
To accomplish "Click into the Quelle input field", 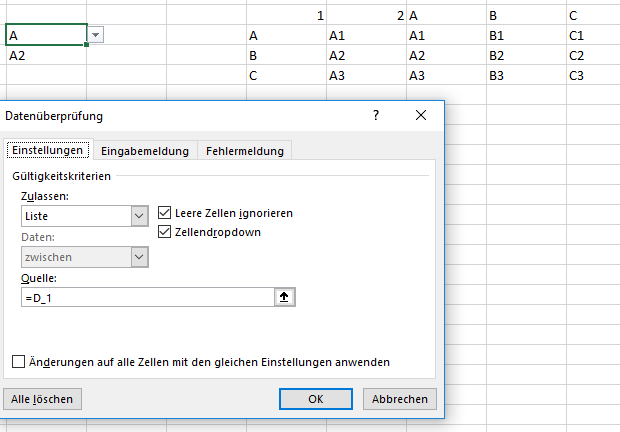I will pos(145,297).
